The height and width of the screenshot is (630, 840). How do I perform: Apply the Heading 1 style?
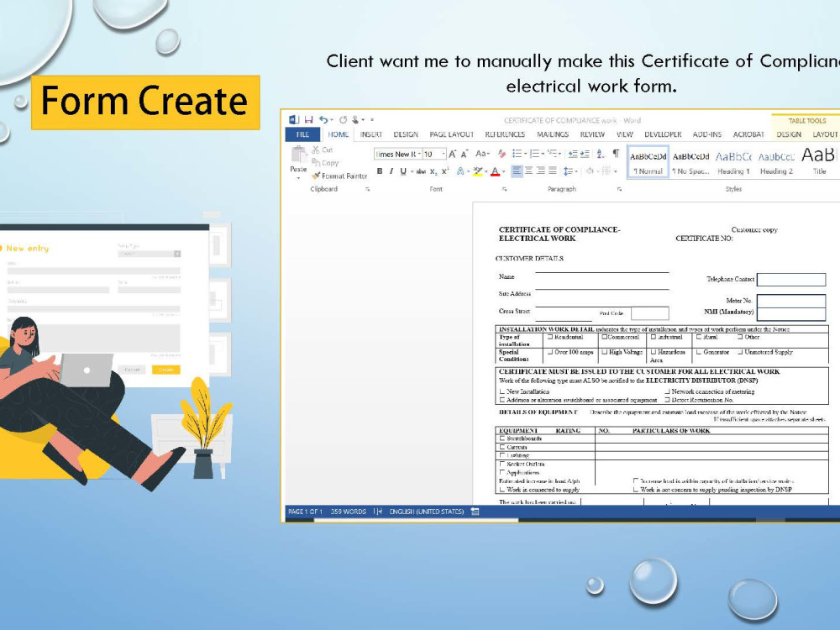point(733,162)
